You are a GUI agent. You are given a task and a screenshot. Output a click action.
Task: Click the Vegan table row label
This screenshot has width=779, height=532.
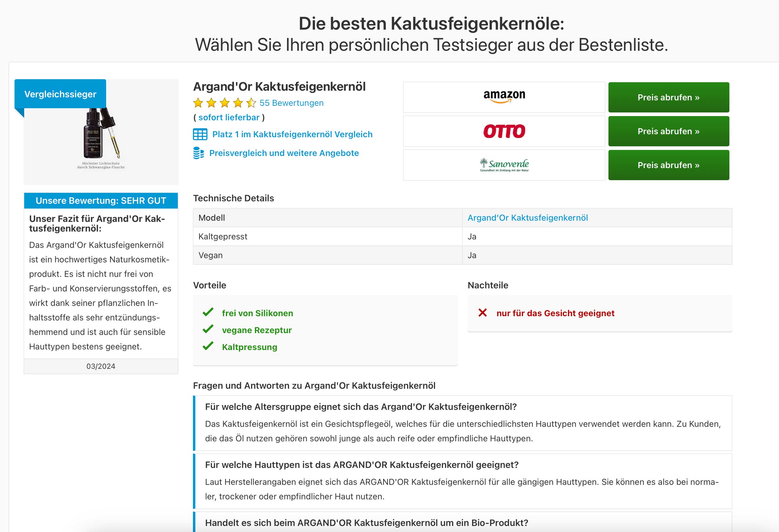[210, 255]
